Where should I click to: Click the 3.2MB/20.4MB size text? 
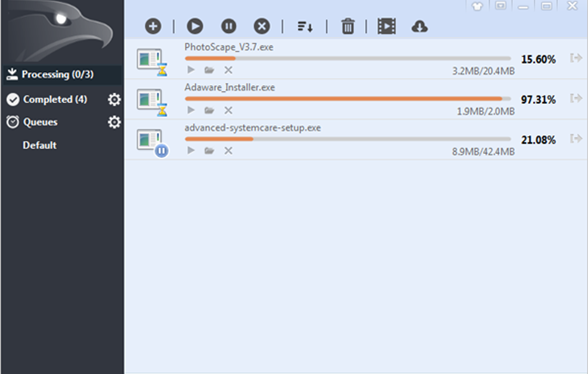coord(483,71)
